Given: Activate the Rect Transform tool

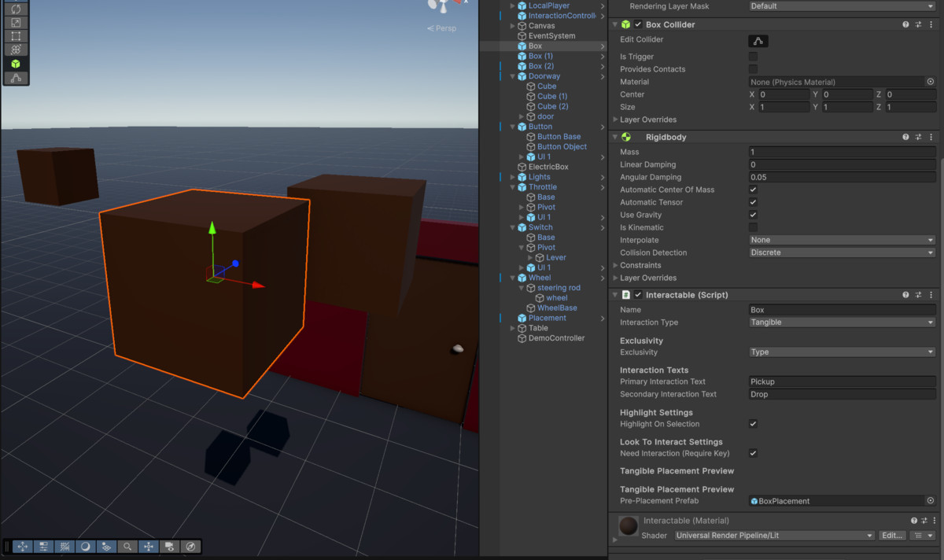Looking at the screenshot, I should pyautogui.click(x=16, y=36).
